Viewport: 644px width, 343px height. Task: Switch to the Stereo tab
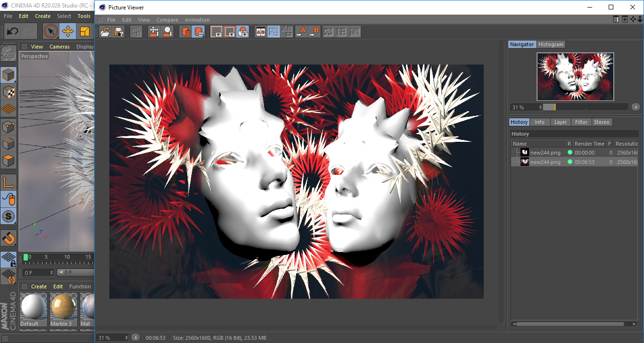[x=602, y=122]
